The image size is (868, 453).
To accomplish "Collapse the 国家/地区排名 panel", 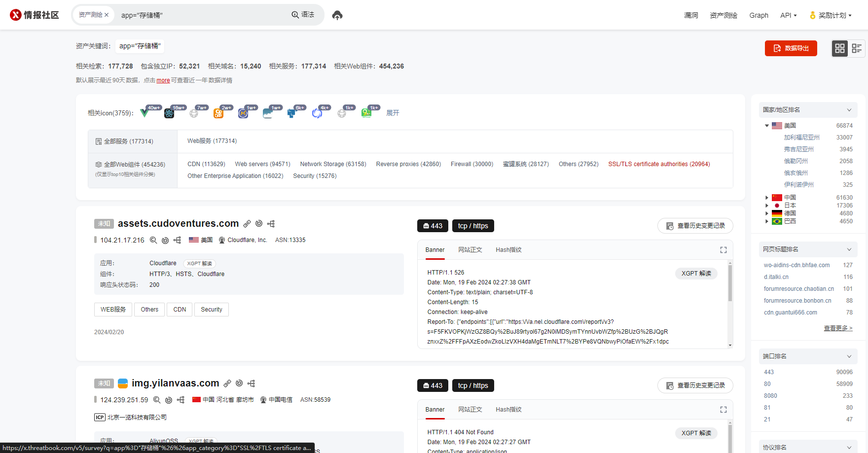I will pos(849,110).
